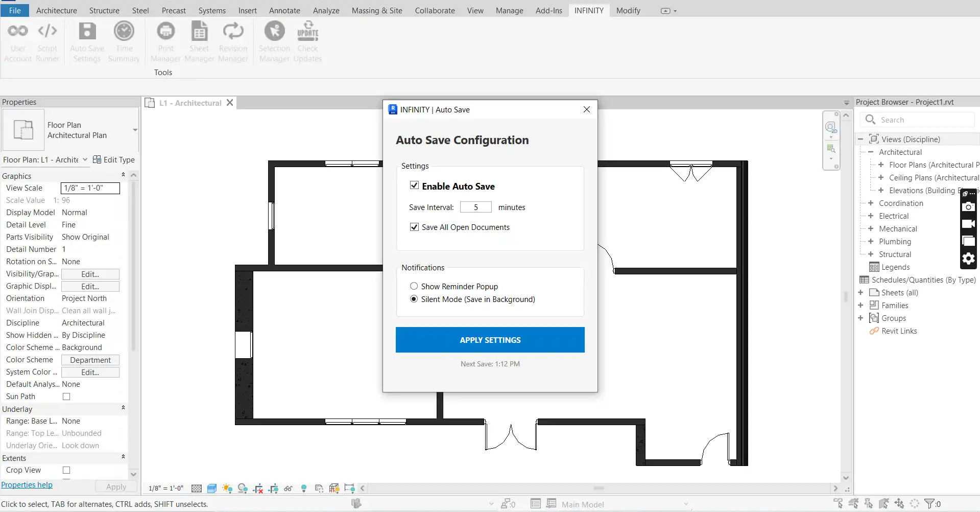Toggle Save All Open Documents checkbox
Screen dimensions: 980x512
[x=414, y=227]
